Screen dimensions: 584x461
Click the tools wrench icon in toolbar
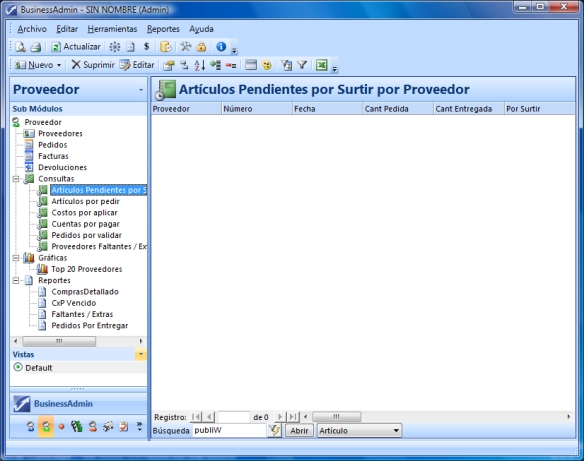185,47
